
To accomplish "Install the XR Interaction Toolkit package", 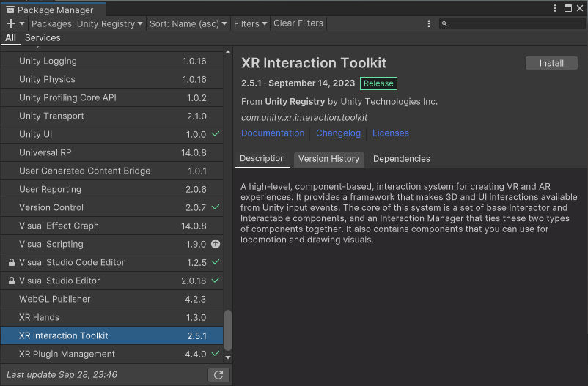I will 551,63.
